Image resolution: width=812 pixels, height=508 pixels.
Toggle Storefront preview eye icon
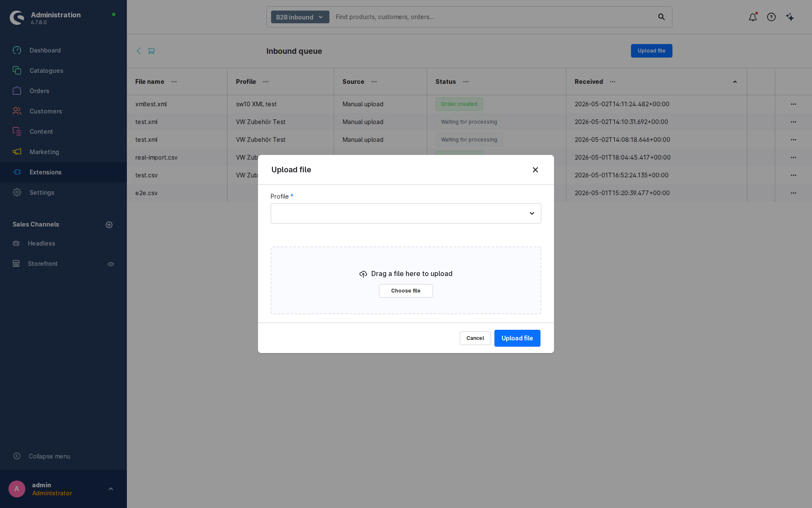pyautogui.click(x=111, y=264)
